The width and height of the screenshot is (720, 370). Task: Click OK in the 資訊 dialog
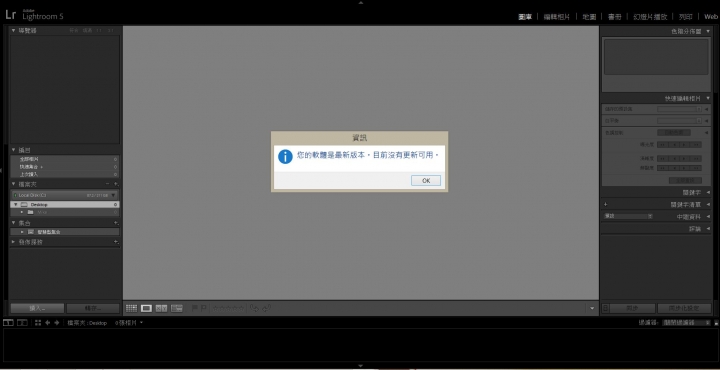pos(426,180)
